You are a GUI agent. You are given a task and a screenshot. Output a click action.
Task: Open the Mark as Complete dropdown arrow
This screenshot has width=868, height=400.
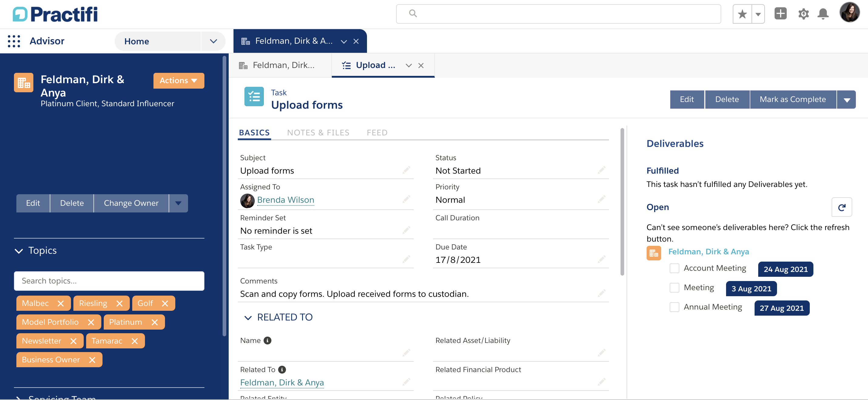847,99
